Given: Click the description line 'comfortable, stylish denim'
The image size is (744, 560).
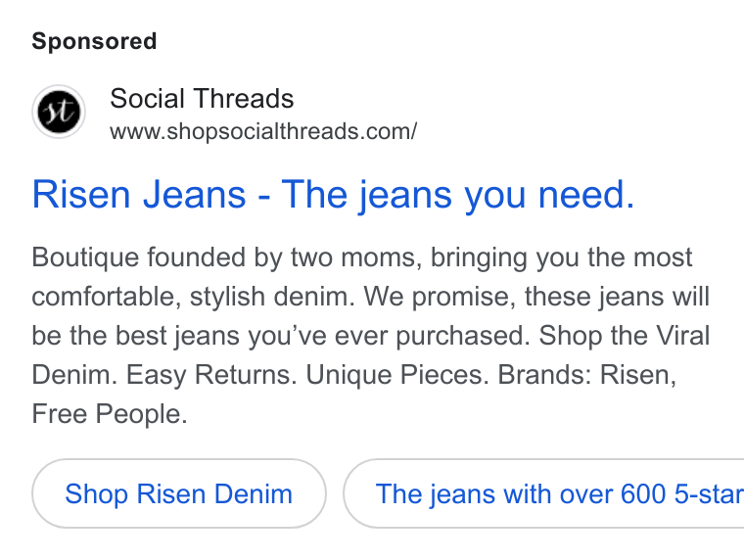Looking at the screenshot, I should point(193,297).
